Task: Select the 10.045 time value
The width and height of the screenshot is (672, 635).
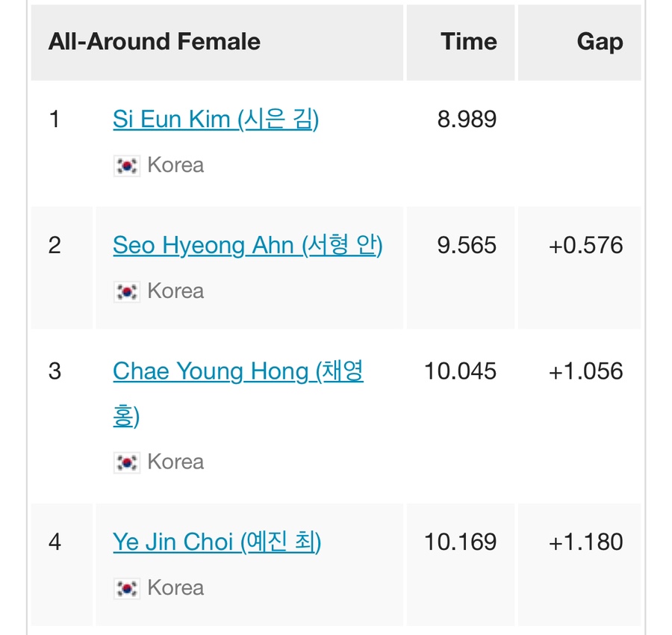Action: 460,371
